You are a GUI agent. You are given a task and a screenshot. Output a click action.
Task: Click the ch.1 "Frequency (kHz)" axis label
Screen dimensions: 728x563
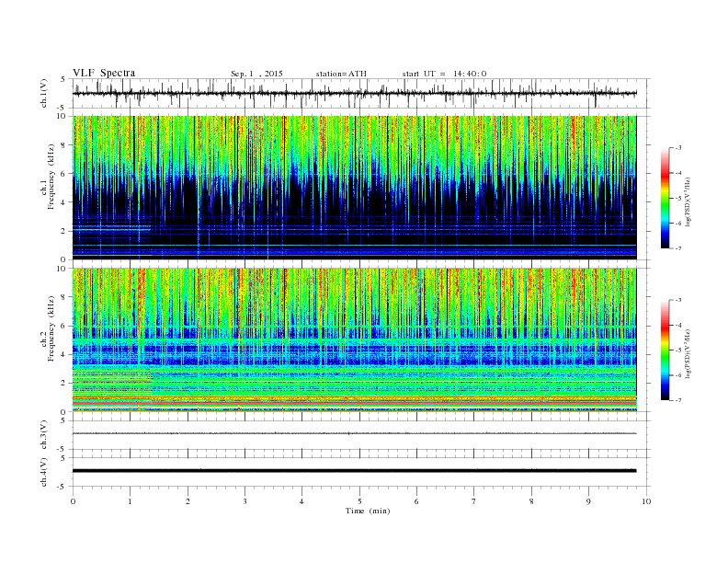pyautogui.click(x=51, y=177)
